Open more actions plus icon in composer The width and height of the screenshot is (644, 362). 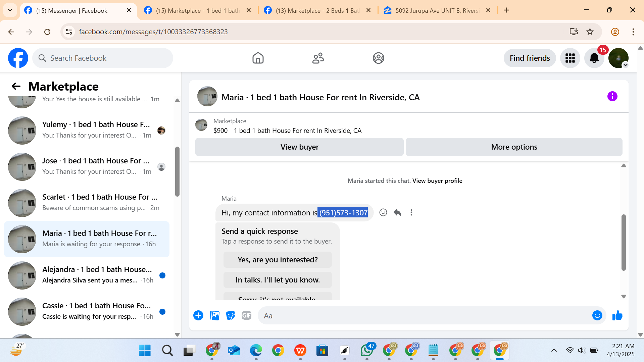click(x=198, y=315)
